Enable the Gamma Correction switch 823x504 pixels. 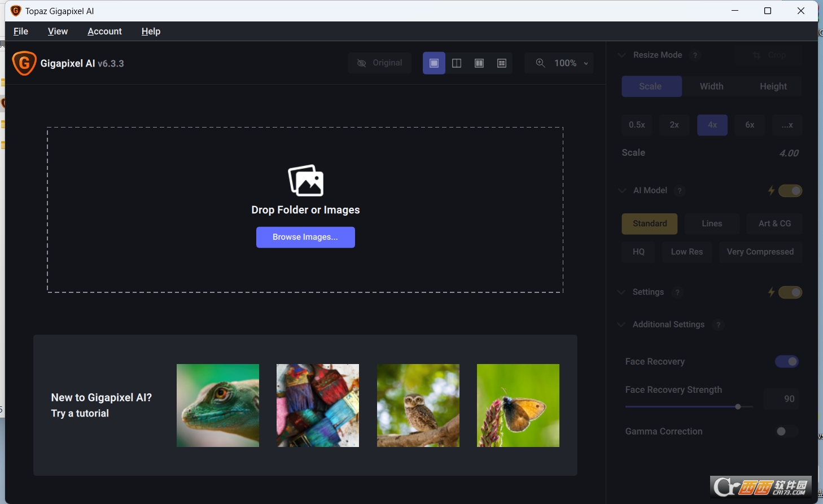[787, 431]
